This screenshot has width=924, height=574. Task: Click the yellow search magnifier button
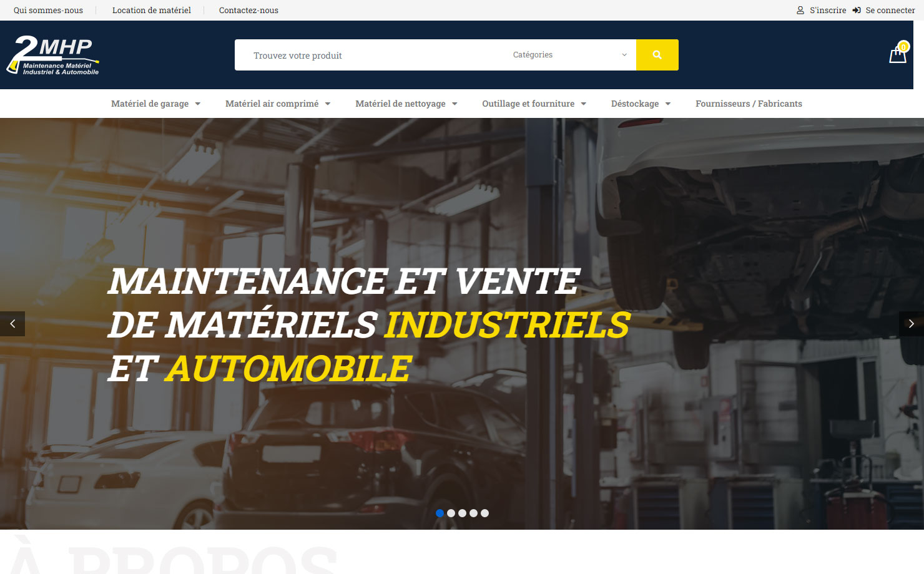pos(657,55)
